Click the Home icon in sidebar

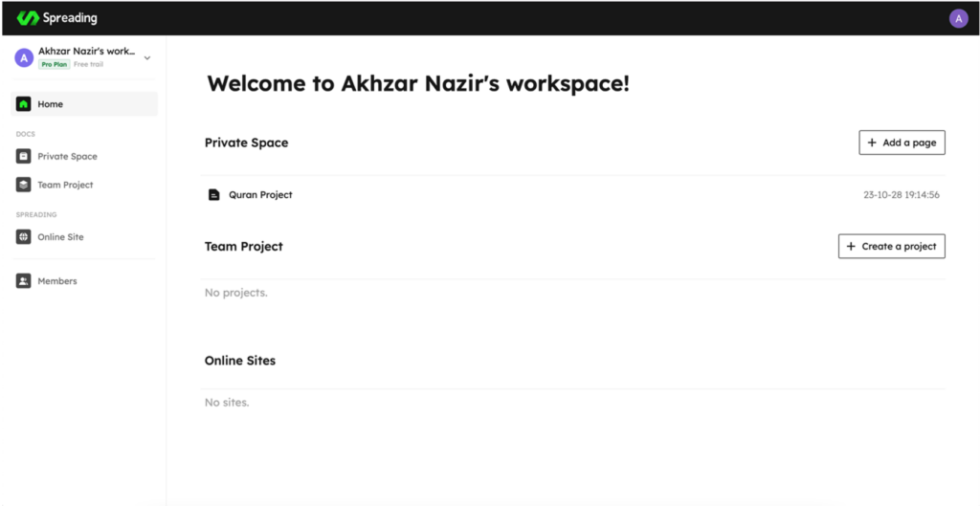[23, 104]
